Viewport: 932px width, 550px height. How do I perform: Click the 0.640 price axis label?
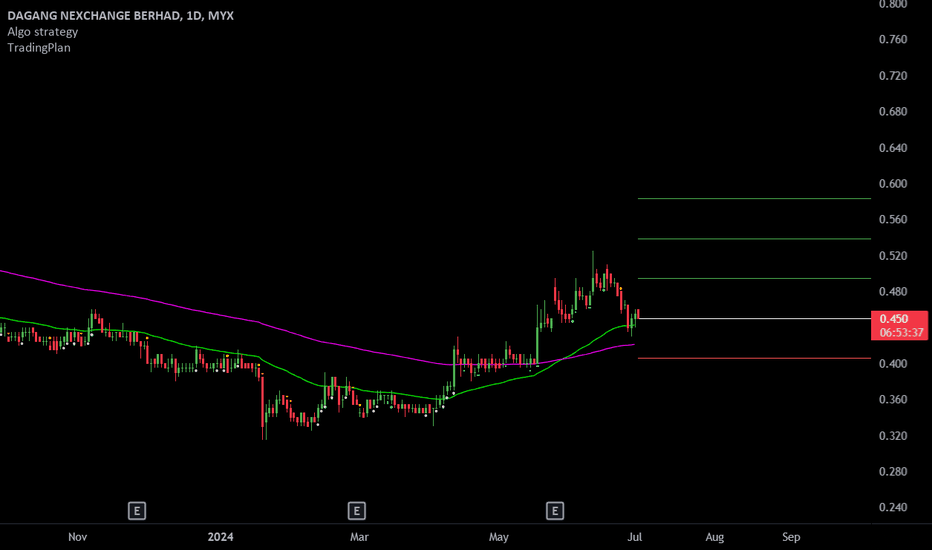tap(893, 147)
